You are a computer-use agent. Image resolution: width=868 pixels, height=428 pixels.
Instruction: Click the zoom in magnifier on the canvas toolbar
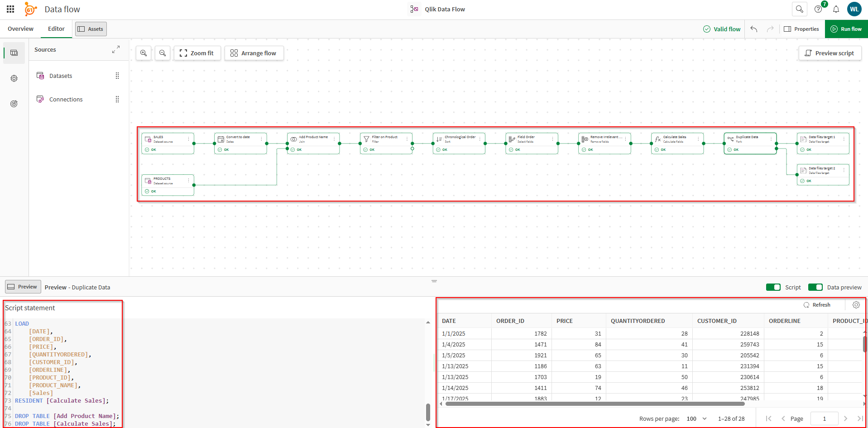(144, 53)
